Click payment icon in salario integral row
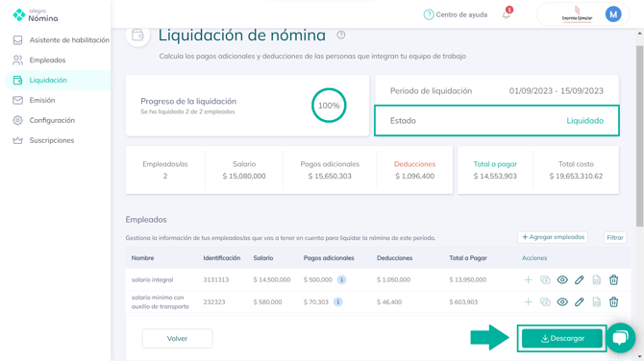The height and width of the screenshot is (361, 644). tap(545, 279)
